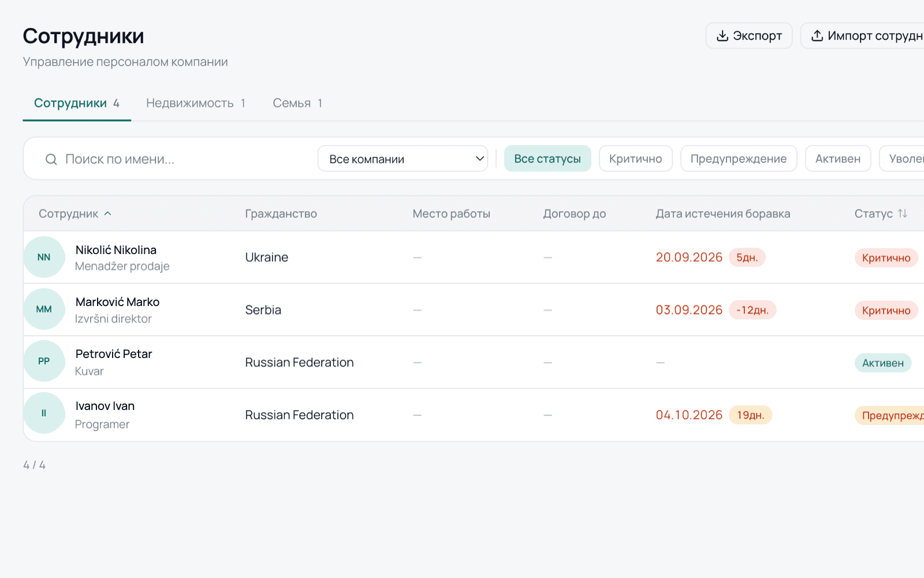Image resolution: width=924 pixels, height=578 pixels.
Task: Open employee Marković Marko
Action: 118,302
